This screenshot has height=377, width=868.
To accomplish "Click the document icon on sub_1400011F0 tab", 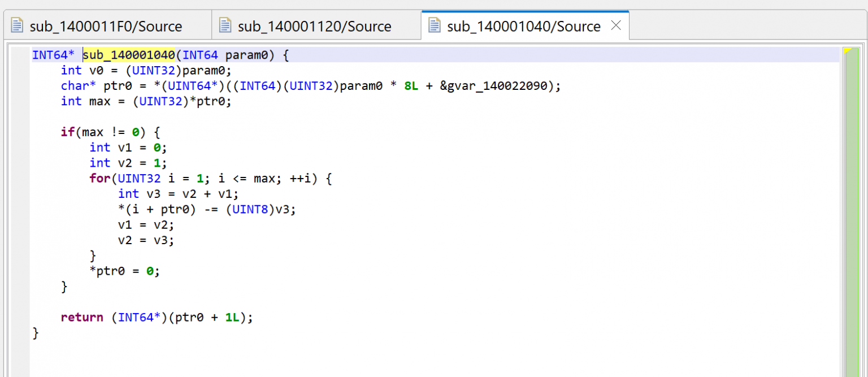I will 18,25.
